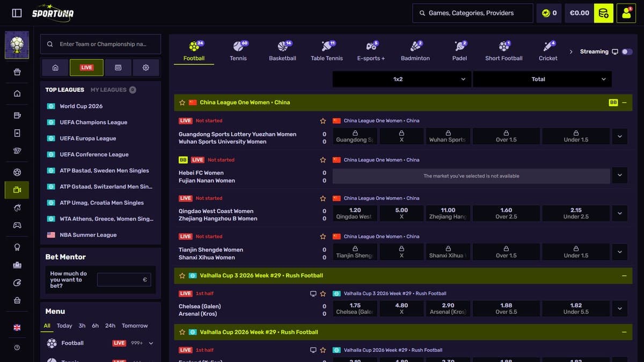
Task: Click the coins balance icon showing 0
Action: point(549,13)
